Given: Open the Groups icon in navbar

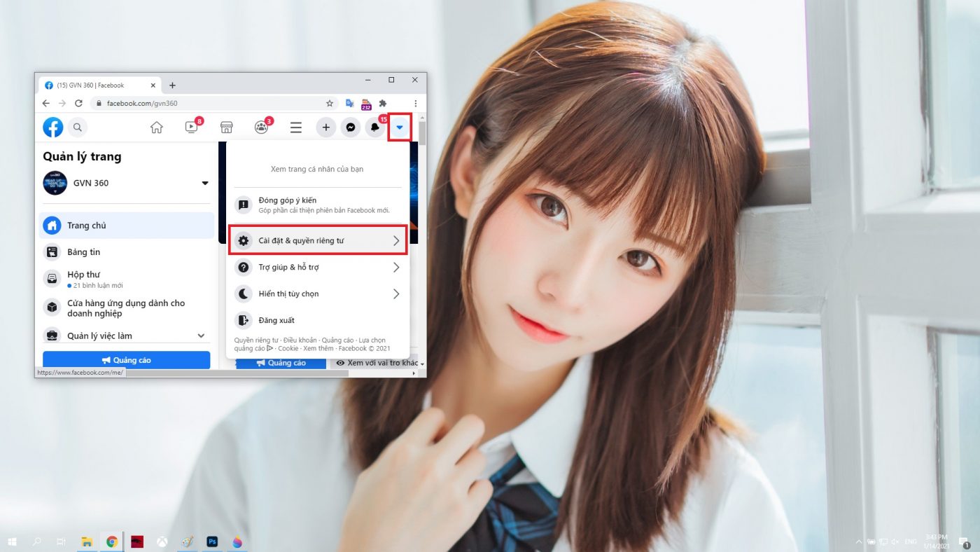Looking at the screenshot, I should click(261, 127).
